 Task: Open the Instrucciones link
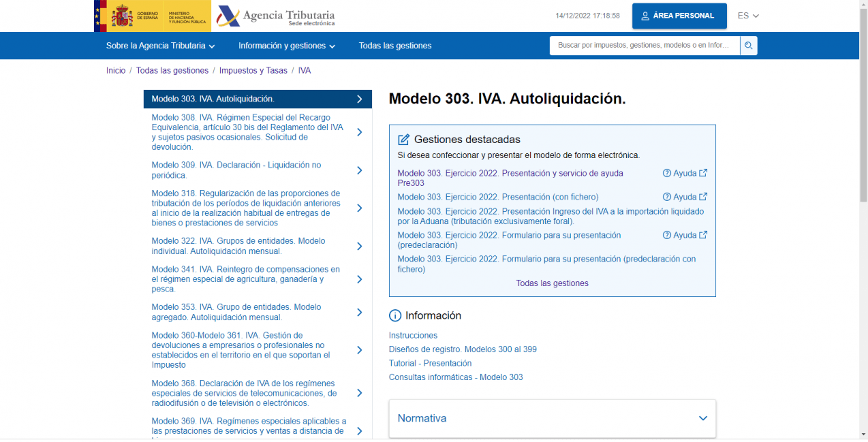tap(413, 335)
